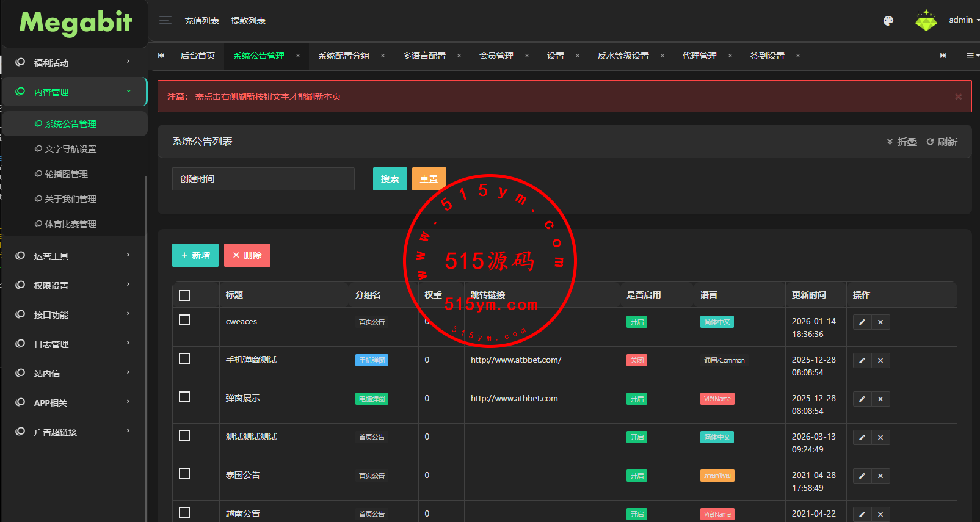Viewport: 980px width, 522px height.
Task: Collapse the panel using 折叠
Action: point(902,142)
